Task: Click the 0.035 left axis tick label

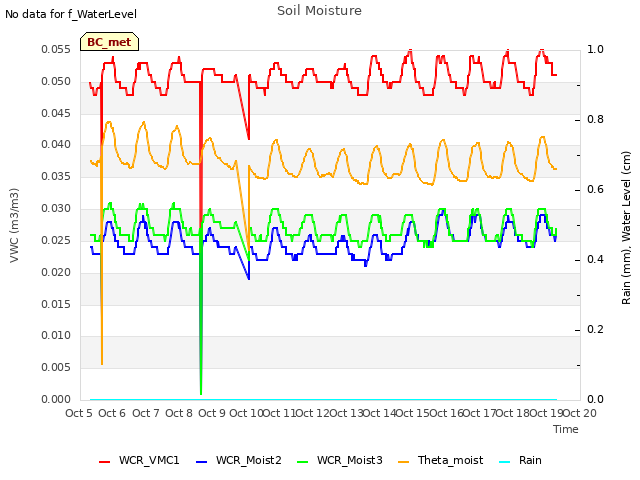Action: click(56, 177)
